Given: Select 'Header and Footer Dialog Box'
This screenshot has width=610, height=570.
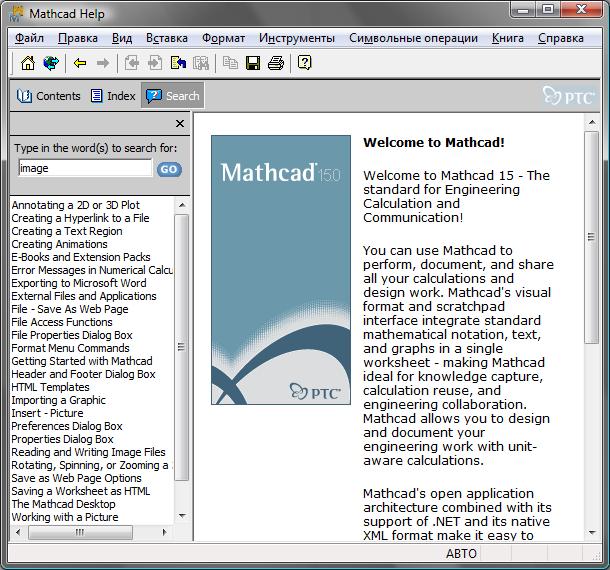Looking at the screenshot, I should (83, 374).
